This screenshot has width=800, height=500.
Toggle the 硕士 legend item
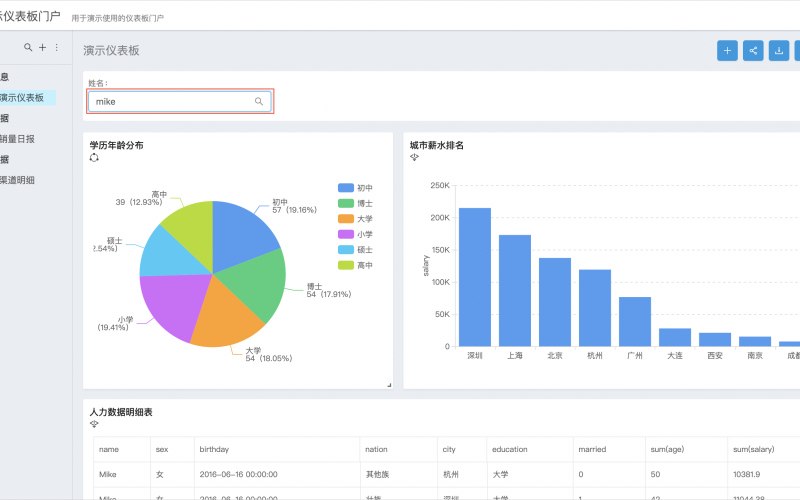pos(355,249)
